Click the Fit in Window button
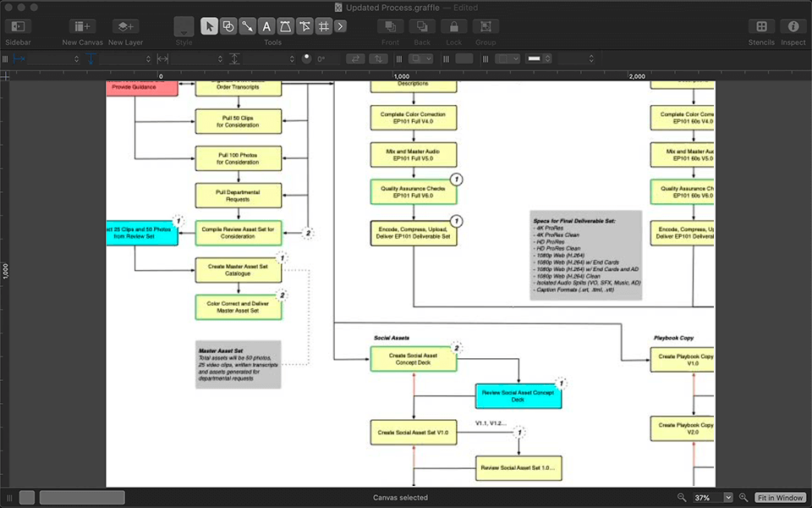This screenshot has width=812, height=508. [x=779, y=497]
